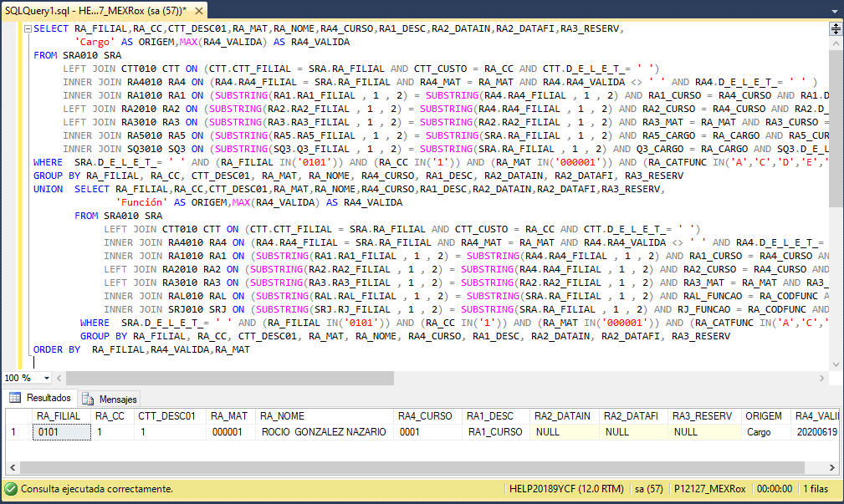This screenshot has height=504, width=844.
Task: Click the P12127_MEXRox database indicator
Action: [x=709, y=489]
